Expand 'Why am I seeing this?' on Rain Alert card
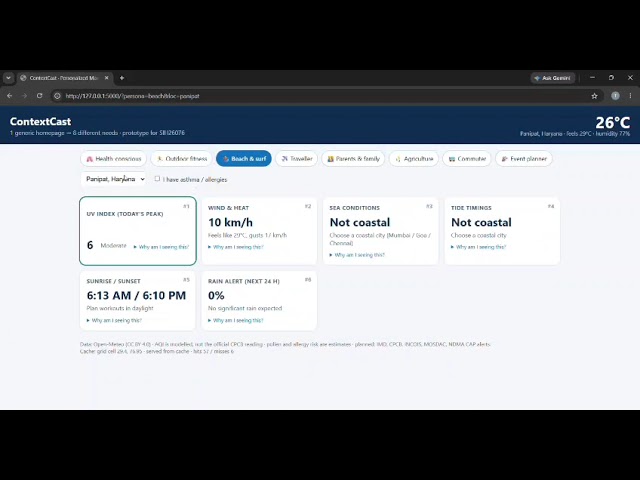 (236, 320)
